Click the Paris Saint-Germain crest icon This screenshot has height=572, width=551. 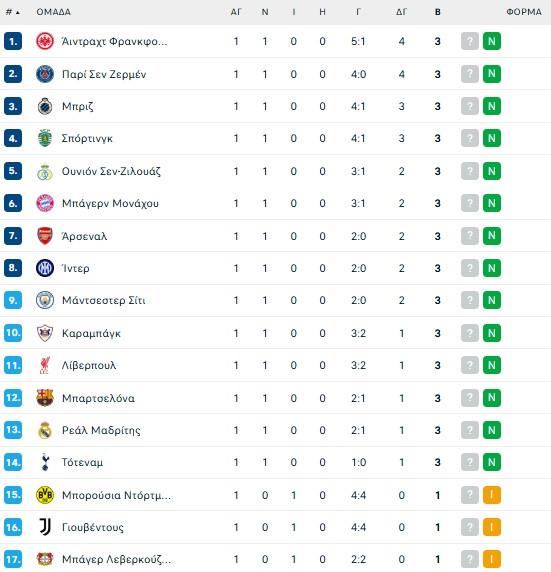(45, 74)
